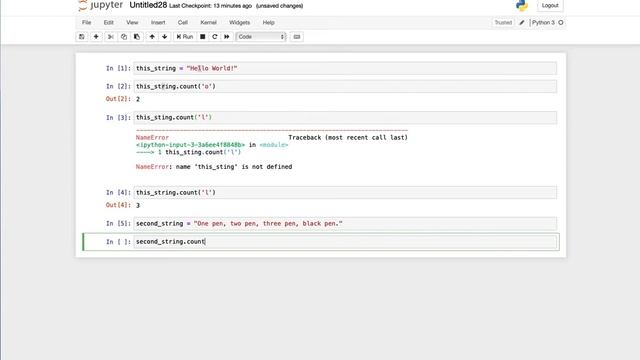Run the current cell

(184, 37)
